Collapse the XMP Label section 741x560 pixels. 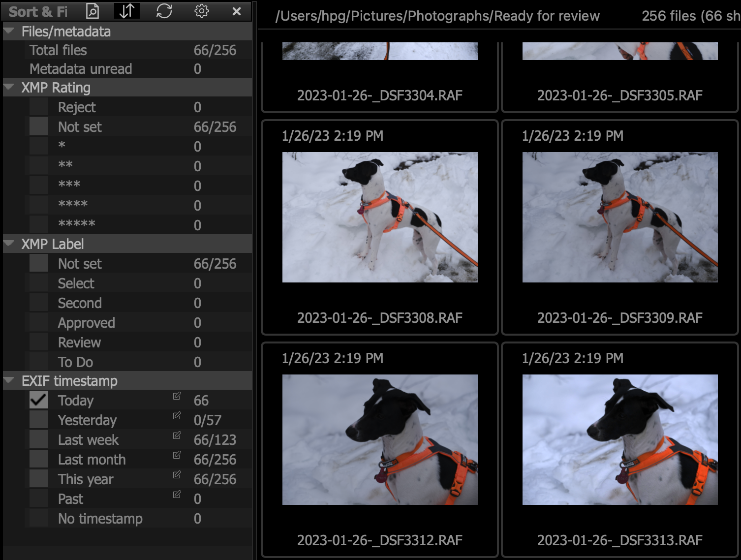pyautogui.click(x=9, y=244)
